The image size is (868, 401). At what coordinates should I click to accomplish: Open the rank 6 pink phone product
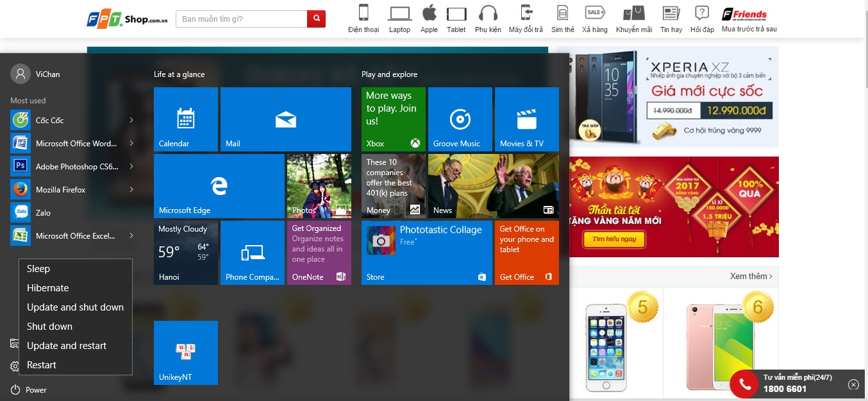pyautogui.click(x=721, y=343)
